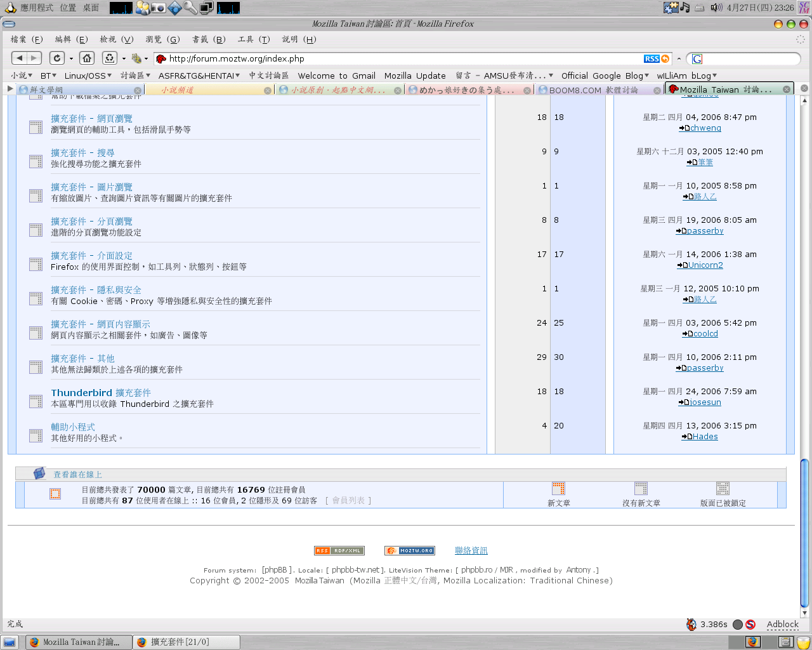Screen dimensions: 812x650
Task: Click the RSS RDF/XML badge in footer
Action: pyautogui.click(x=339, y=550)
